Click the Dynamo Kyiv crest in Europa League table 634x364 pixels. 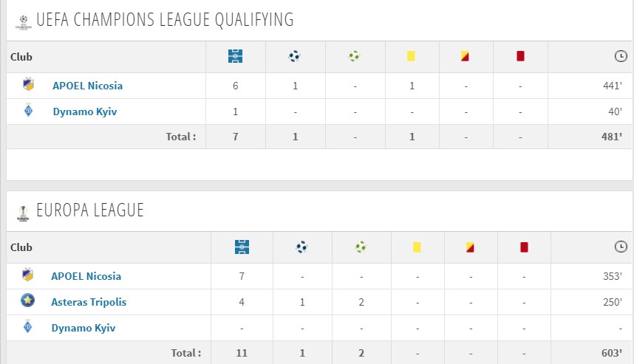[x=27, y=326]
